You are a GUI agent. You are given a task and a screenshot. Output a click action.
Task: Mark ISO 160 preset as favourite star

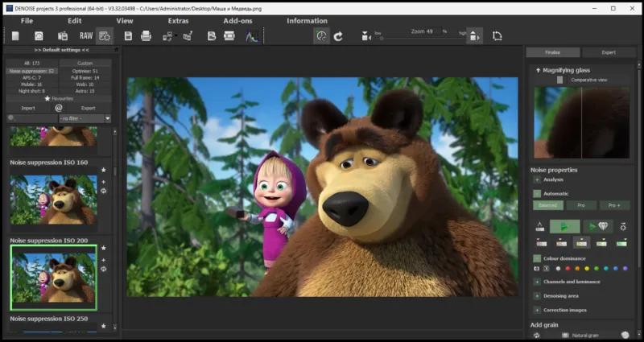(104, 170)
